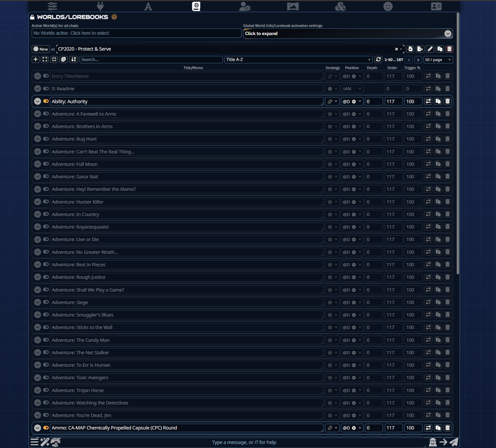Move Ability: Authority entry to another lorebook
Screen dimensions: 496x448
pos(428,101)
